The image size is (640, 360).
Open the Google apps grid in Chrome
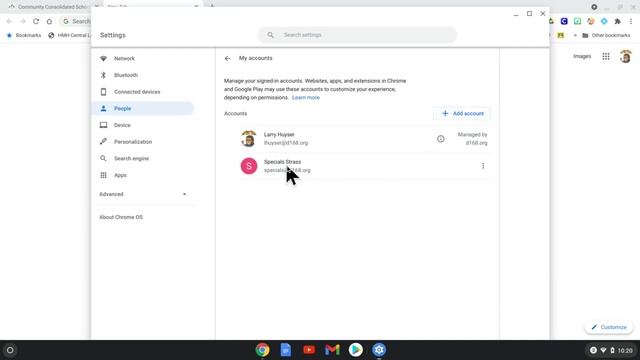click(x=606, y=56)
